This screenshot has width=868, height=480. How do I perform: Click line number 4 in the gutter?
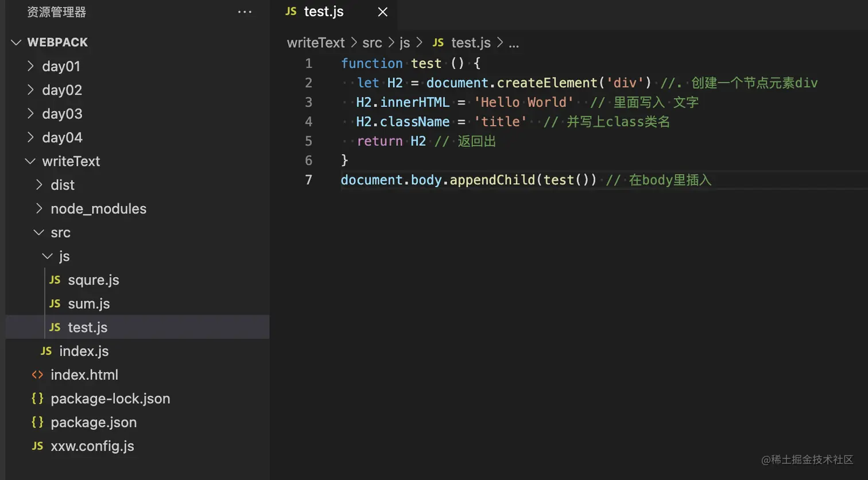309,122
